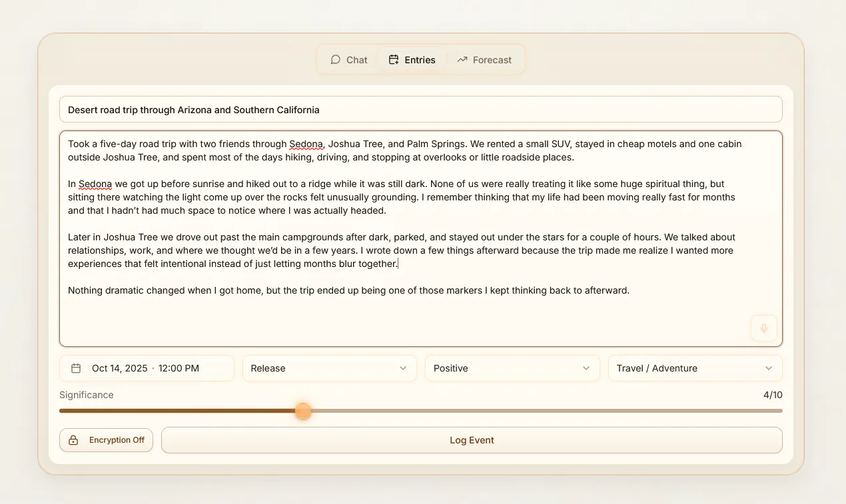This screenshot has height=504, width=846.
Task: Click the Entries calendar-plus icon
Action: click(394, 59)
